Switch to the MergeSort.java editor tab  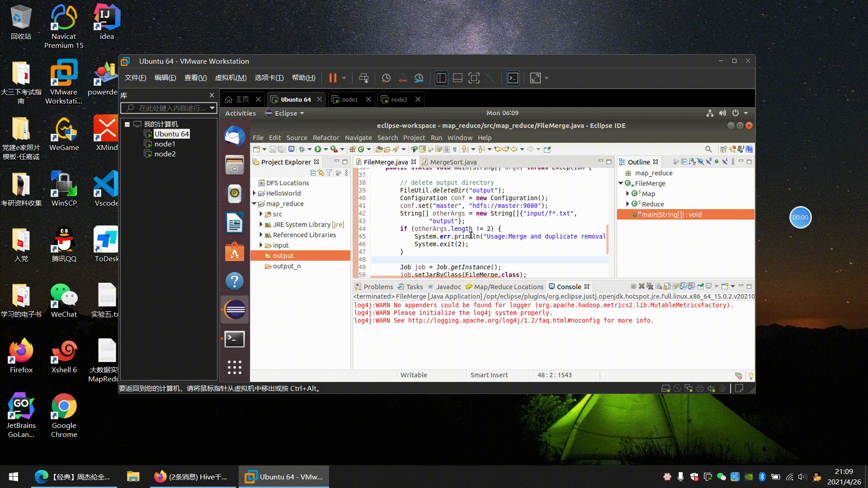(x=453, y=162)
